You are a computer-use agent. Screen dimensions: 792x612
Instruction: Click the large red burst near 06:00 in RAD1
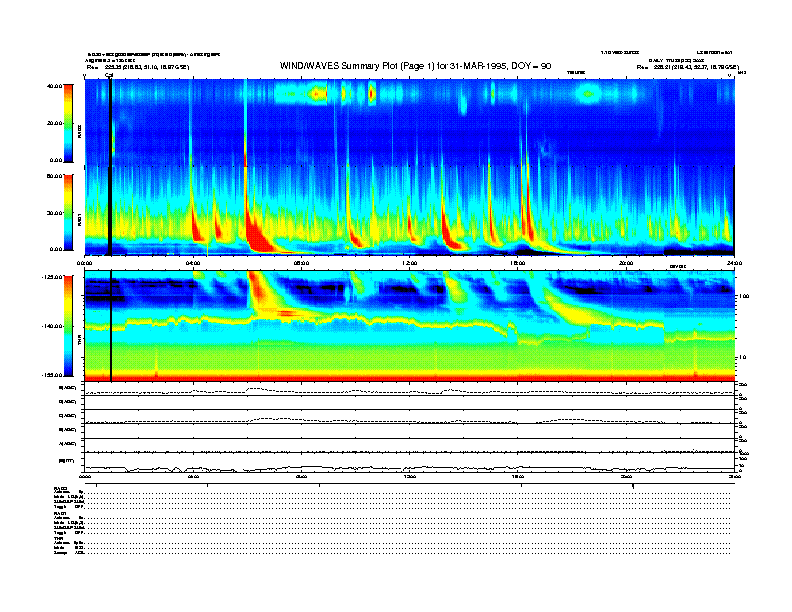[258, 232]
